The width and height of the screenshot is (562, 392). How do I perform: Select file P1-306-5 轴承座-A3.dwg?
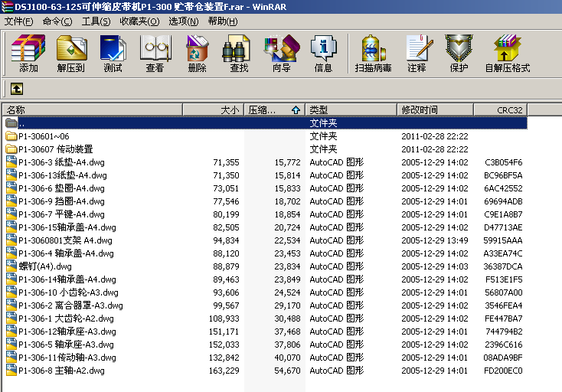[x=66, y=345]
